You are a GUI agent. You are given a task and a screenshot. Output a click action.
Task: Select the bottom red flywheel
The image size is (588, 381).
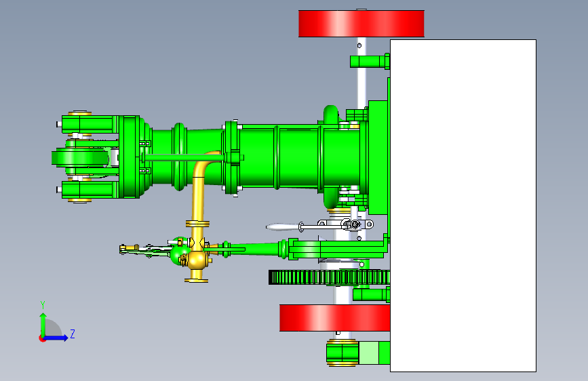tap(335, 318)
